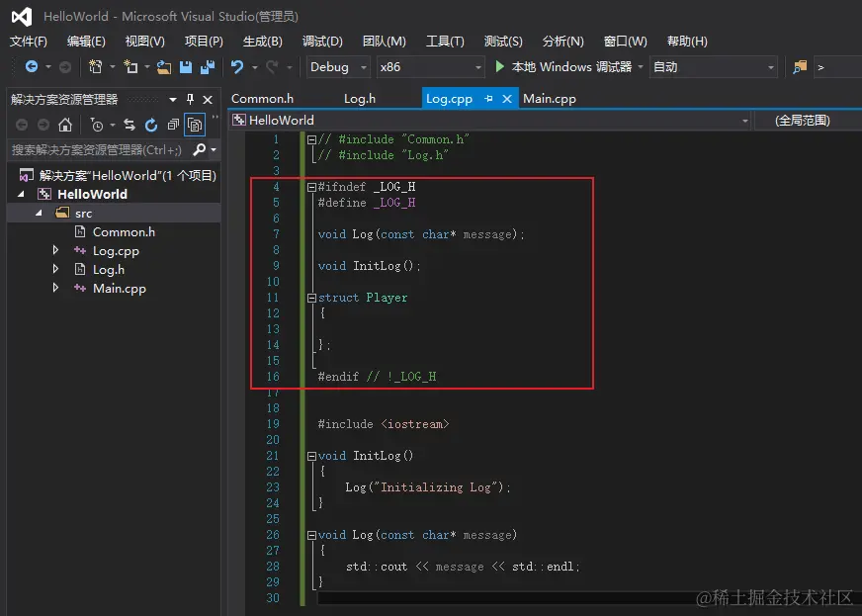Collapse the commented include block at line 1

click(x=311, y=139)
